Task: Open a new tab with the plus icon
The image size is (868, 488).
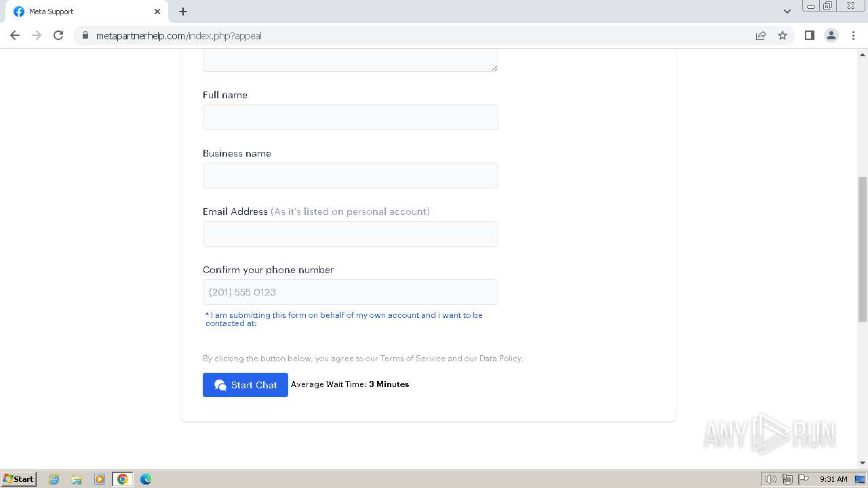Action: click(x=183, y=12)
